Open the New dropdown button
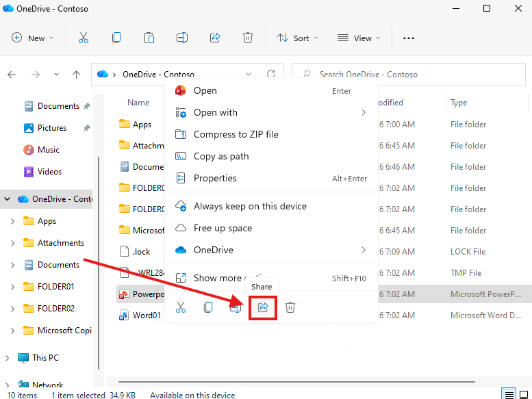 point(33,38)
